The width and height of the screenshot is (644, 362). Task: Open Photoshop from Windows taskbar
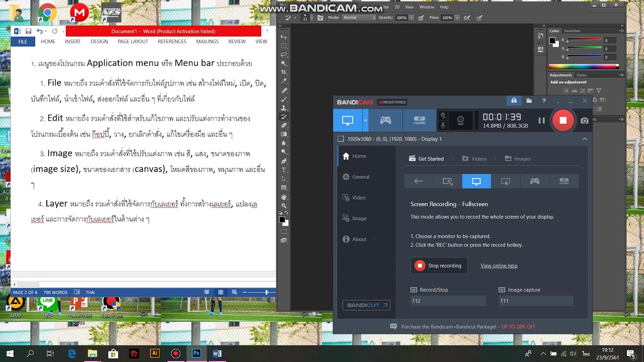(x=196, y=353)
